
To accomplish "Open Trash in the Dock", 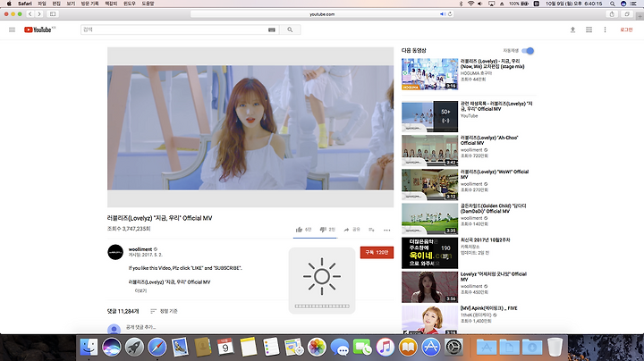I will (555, 347).
